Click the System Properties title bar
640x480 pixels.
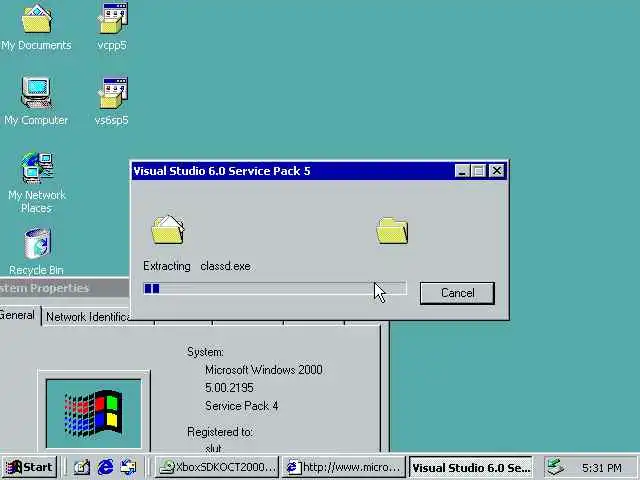click(64, 288)
